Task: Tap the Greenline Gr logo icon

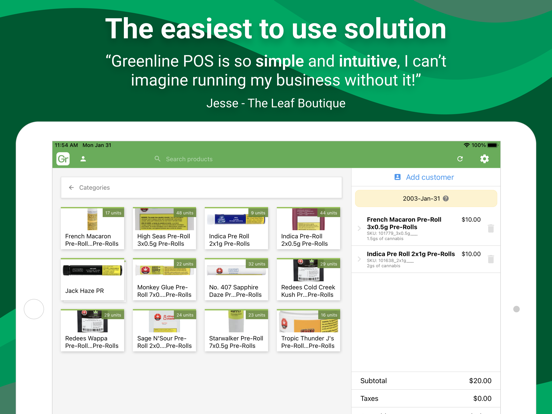Action: tap(63, 159)
